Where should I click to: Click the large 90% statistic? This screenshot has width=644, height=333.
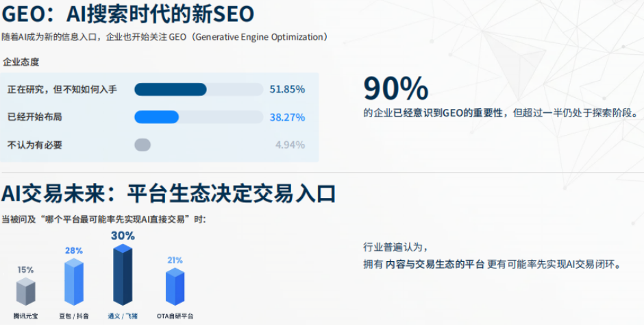[395, 88]
